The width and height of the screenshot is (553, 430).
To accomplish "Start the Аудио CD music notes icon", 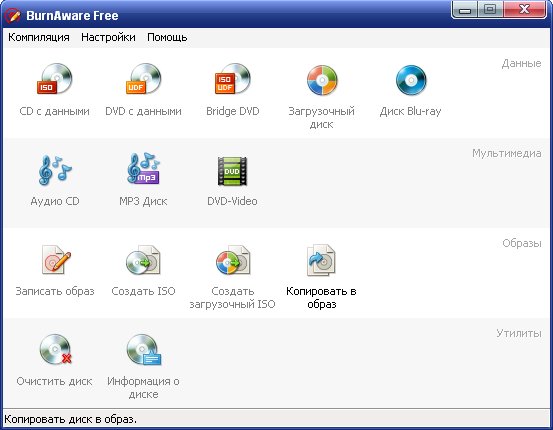I will pyautogui.click(x=55, y=170).
